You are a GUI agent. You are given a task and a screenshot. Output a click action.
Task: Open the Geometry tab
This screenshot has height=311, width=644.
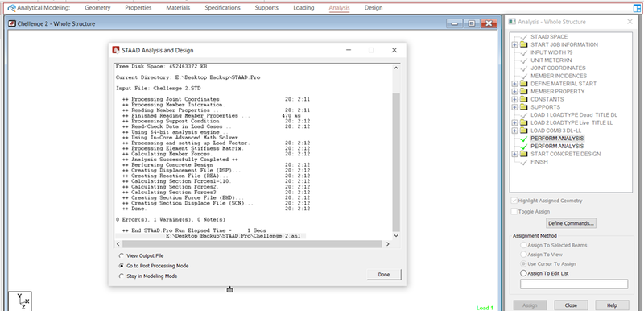(97, 8)
